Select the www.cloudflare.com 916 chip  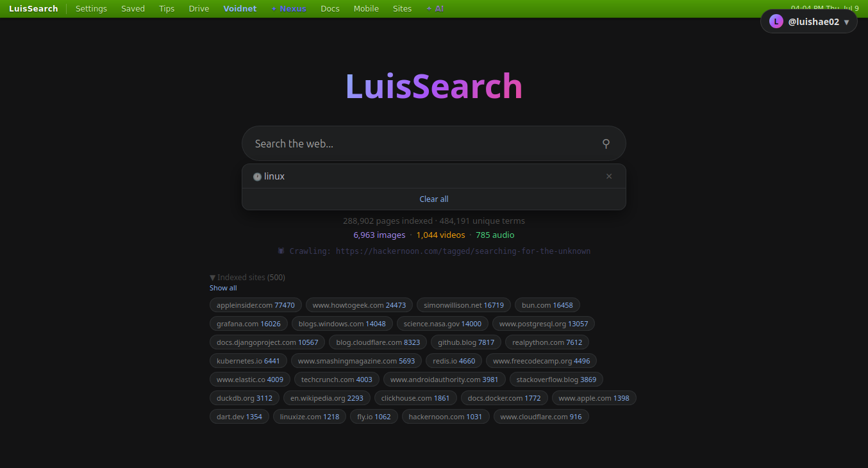click(x=541, y=417)
